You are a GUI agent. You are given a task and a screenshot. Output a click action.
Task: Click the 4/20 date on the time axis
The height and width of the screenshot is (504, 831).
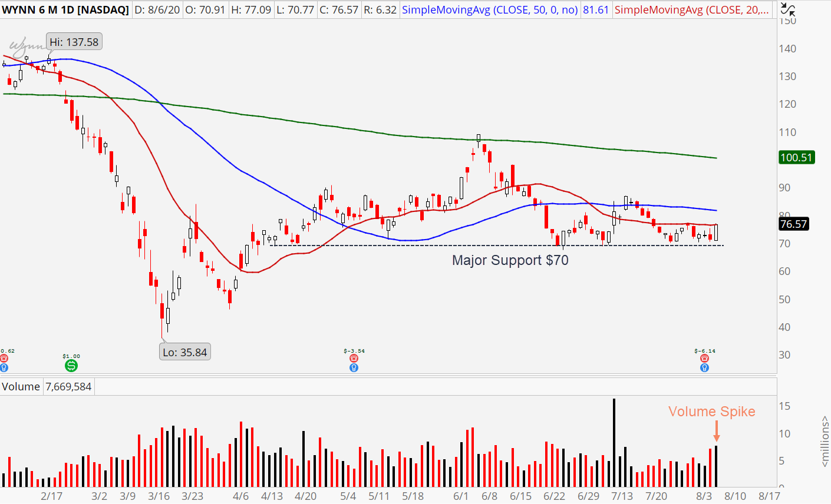(x=305, y=496)
